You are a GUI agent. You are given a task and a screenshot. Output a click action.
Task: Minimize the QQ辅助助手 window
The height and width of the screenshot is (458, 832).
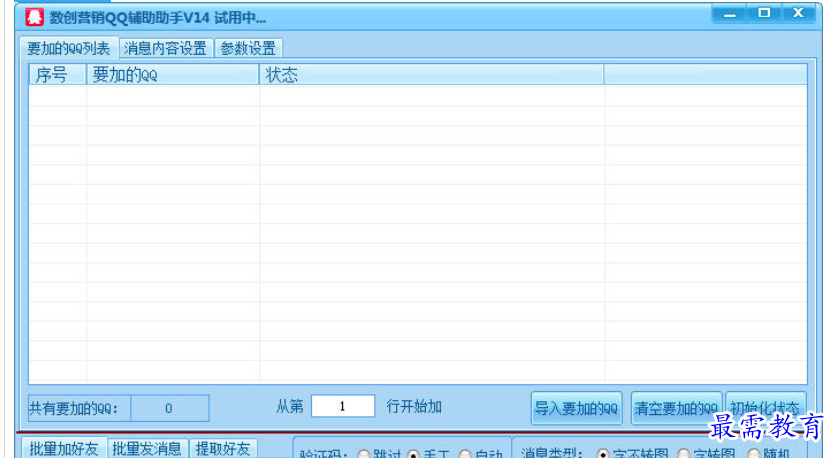pos(730,14)
